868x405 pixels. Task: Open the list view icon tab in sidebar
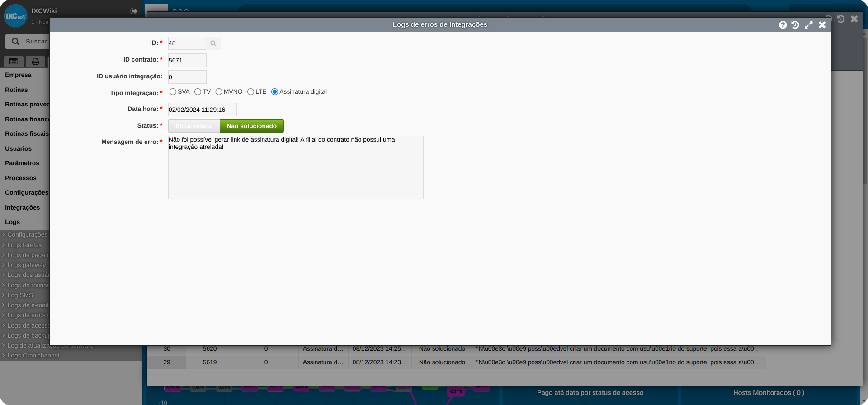(14, 61)
